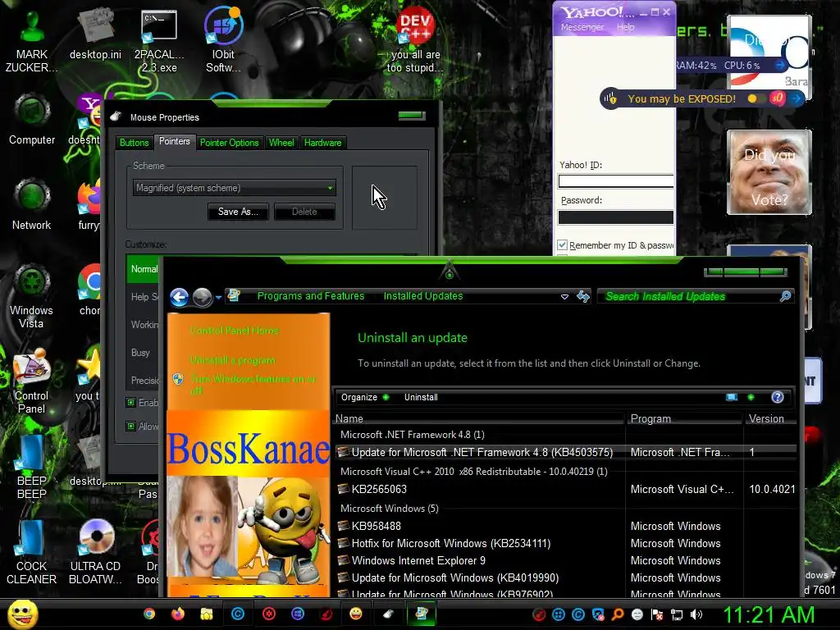
Task: Click the network connection tray icon
Action: pyautogui.click(x=677, y=614)
